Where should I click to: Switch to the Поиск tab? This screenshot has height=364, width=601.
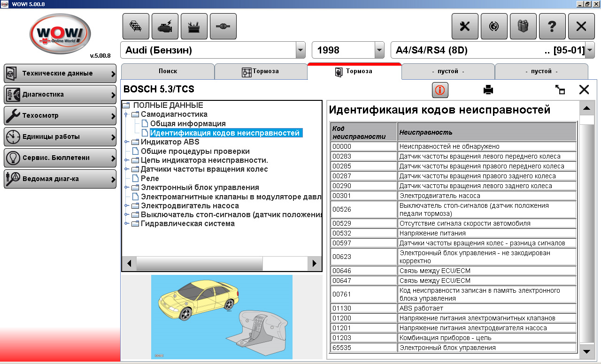[168, 71]
